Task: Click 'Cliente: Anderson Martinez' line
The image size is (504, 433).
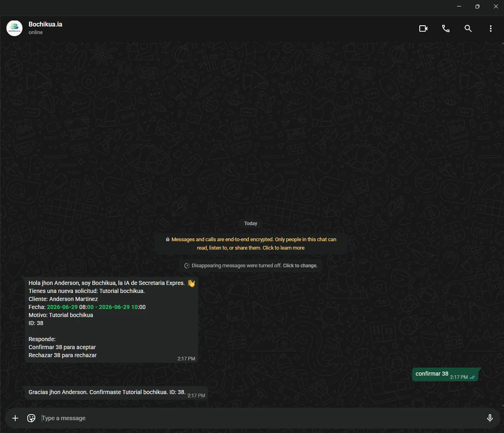Action: (63, 299)
